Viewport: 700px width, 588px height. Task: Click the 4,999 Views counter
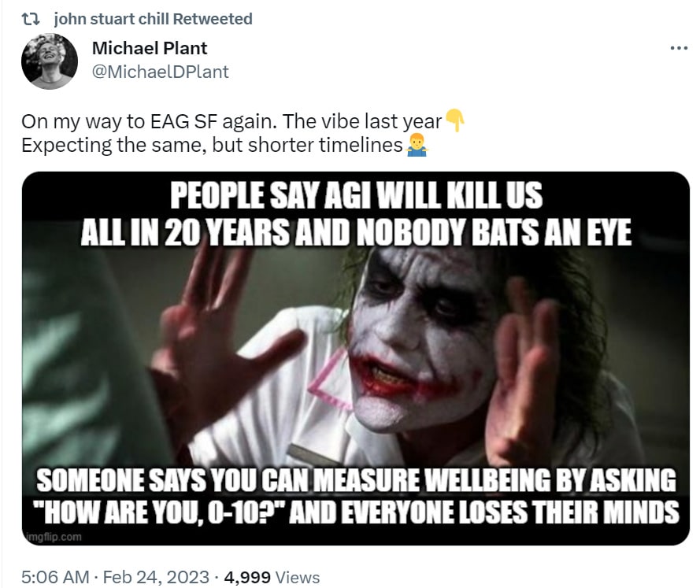click(x=272, y=577)
